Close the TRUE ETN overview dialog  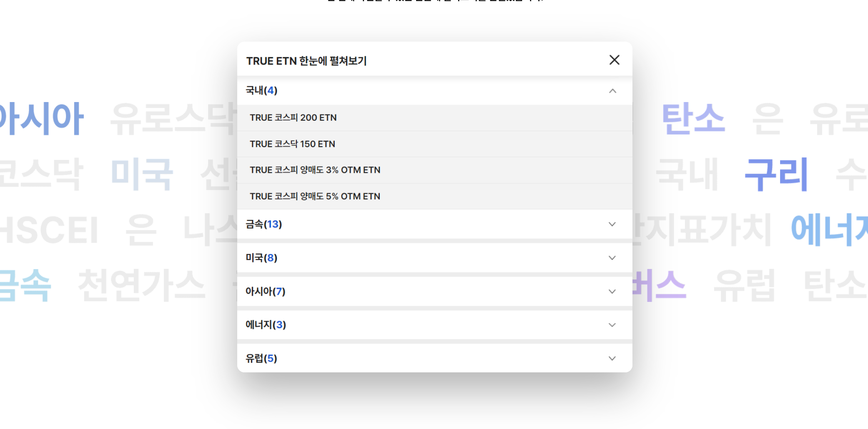(614, 60)
